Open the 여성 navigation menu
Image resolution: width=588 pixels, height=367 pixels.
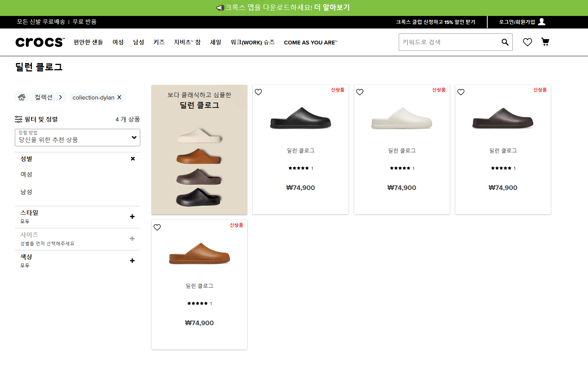(118, 42)
